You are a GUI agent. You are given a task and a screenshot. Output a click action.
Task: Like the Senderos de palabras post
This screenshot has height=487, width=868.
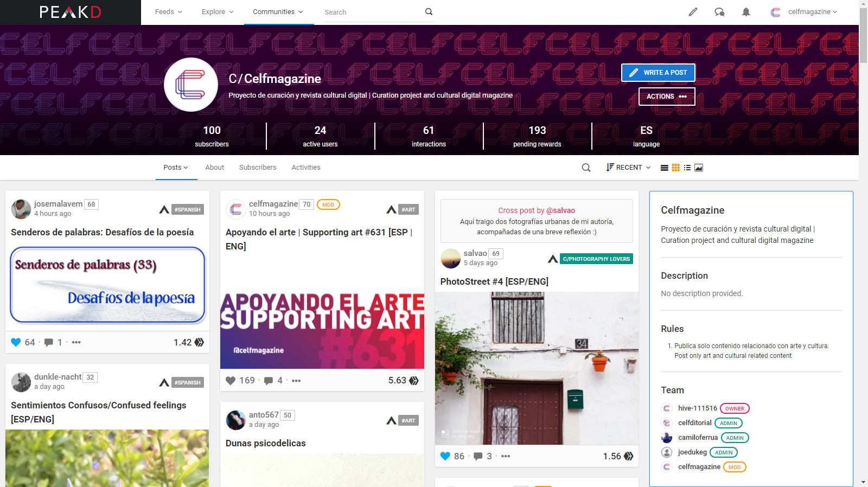pyautogui.click(x=16, y=342)
